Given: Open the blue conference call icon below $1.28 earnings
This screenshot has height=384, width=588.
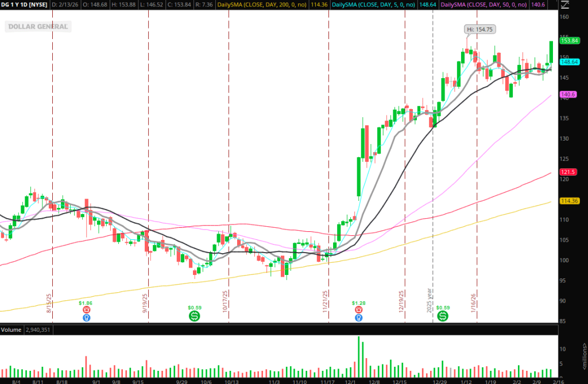Looking at the screenshot, I should pos(359,317).
